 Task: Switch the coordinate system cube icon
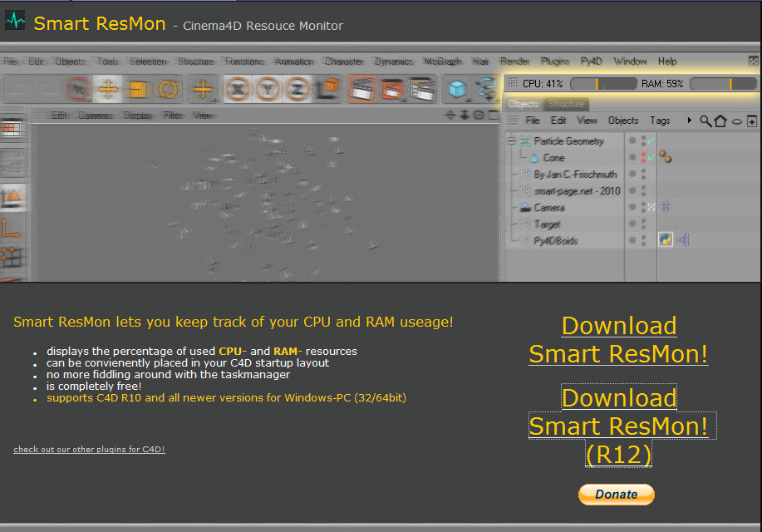click(327, 89)
